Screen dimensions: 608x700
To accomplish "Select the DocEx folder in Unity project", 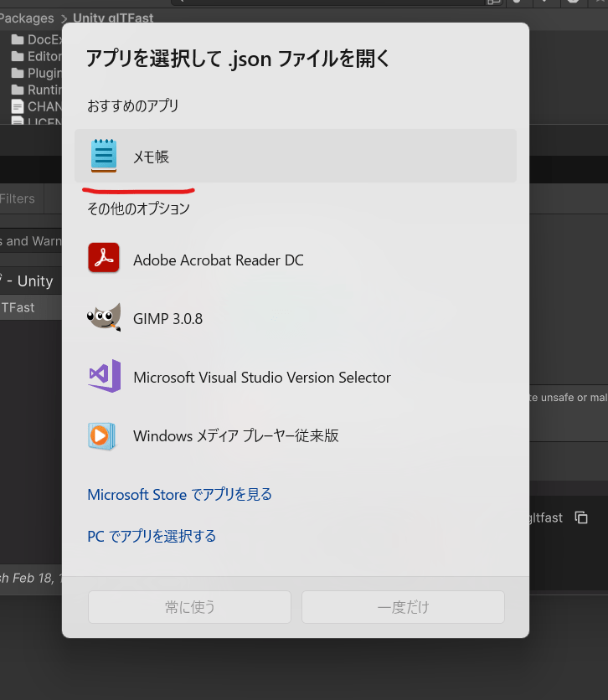I will tap(37, 39).
